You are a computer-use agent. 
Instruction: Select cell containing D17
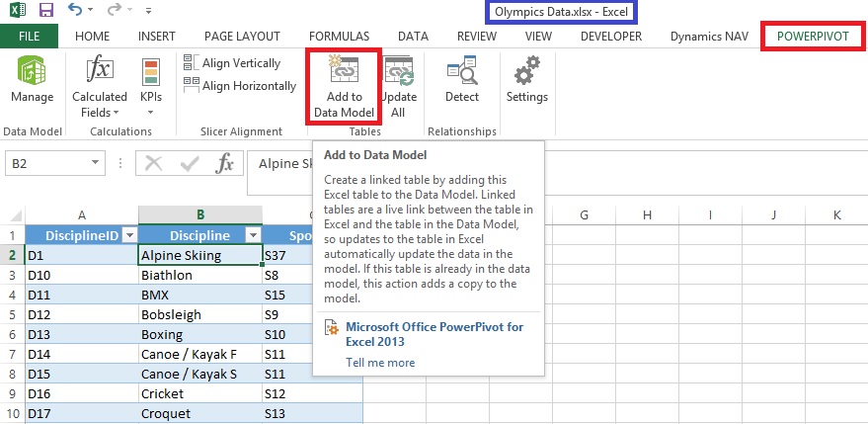(x=82, y=414)
